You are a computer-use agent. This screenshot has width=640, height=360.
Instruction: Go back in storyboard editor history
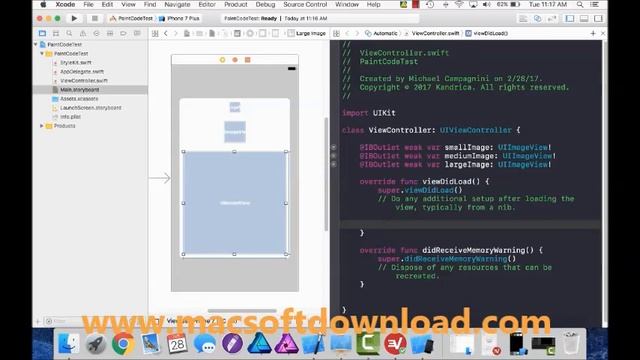(166, 33)
